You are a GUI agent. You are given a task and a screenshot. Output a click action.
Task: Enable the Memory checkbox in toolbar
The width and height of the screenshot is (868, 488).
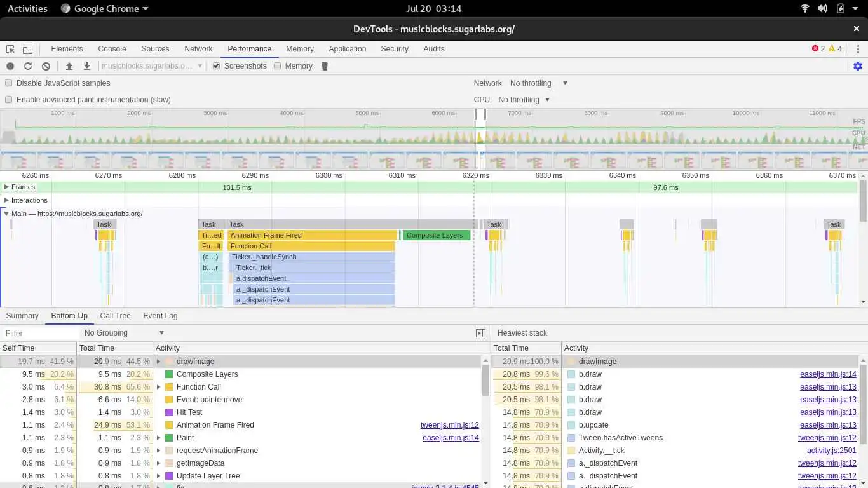point(278,66)
